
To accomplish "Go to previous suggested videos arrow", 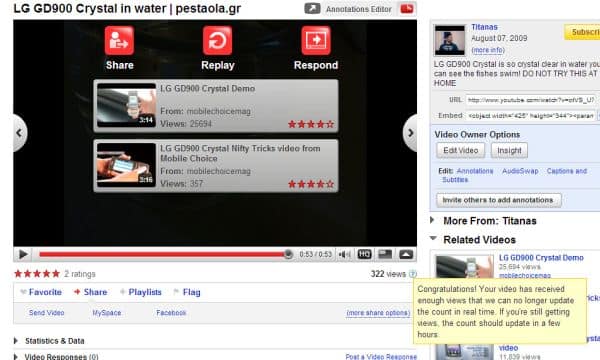I will pyautogui.click(x=20, y=133).
